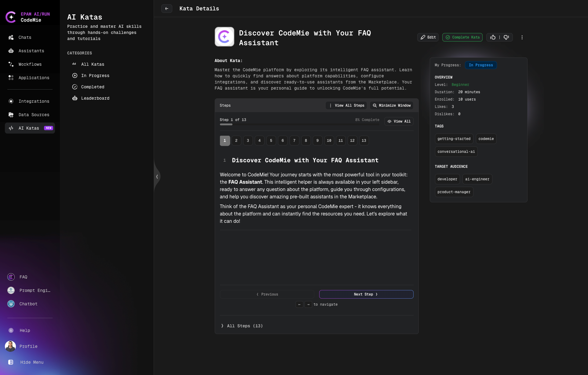The height and width of the screenshot is (375, 588).
Task: Collapse the AI Katas side panel
Action: point(157,177)
